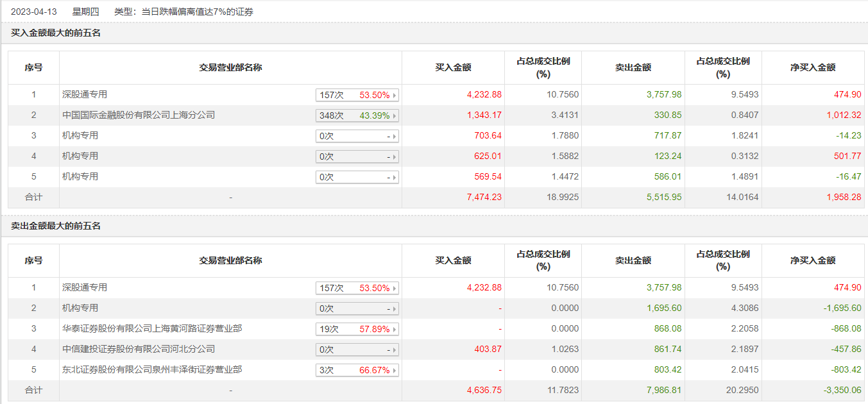Click 卖出金额 header in the sell table
This screenshot has height=404, width=868.
point(633,260)
